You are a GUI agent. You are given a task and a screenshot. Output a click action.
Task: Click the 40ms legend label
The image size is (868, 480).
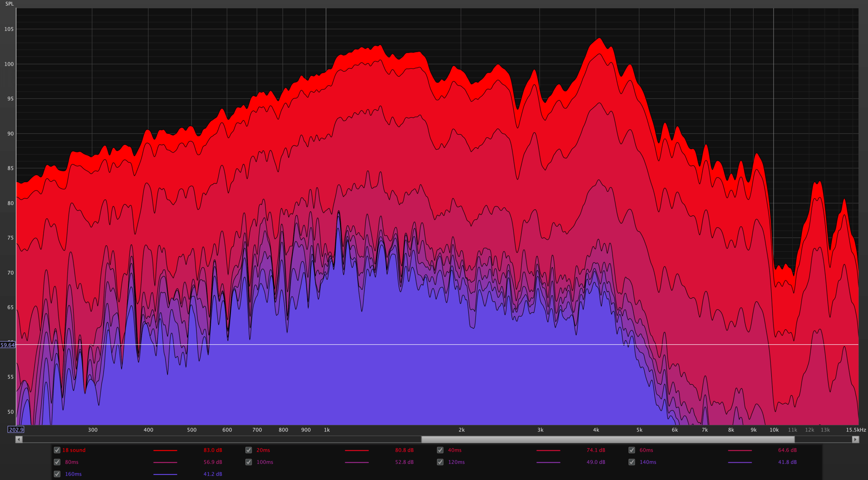[x=455, y=450]
